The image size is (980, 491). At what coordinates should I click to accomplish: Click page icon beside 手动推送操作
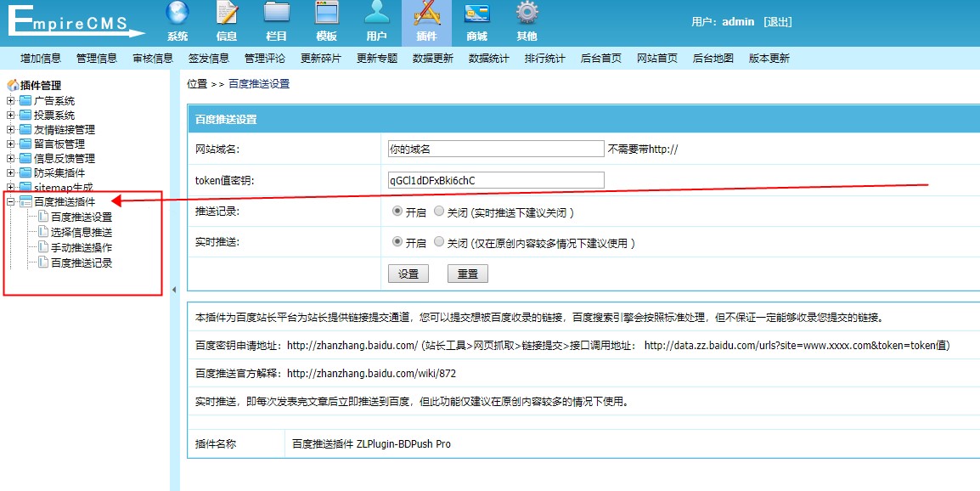click(43, 247)
